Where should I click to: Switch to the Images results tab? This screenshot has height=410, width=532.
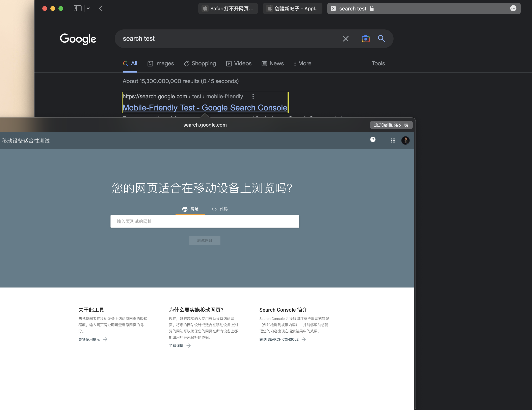pyautogui.click(x=161, y=63)
